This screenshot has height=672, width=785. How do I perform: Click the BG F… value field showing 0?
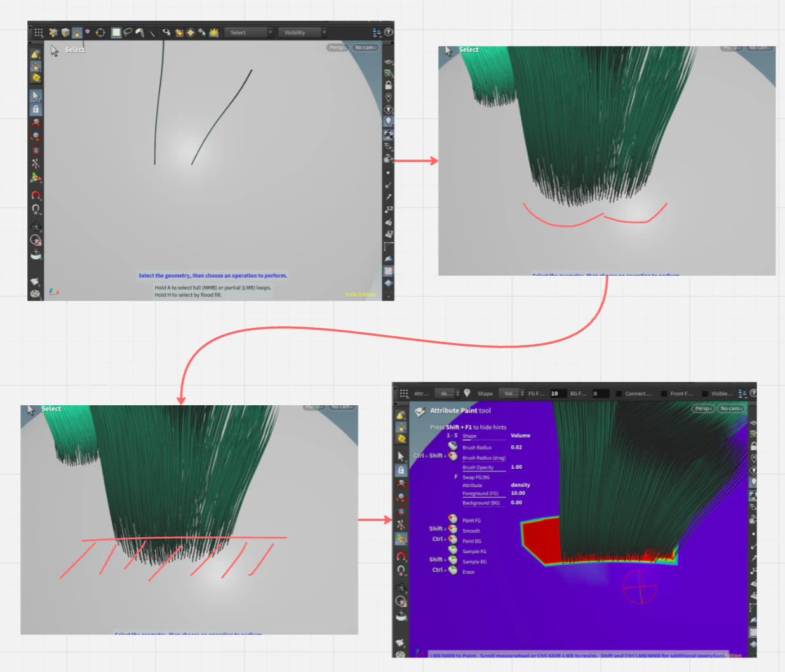pos(601,394)
